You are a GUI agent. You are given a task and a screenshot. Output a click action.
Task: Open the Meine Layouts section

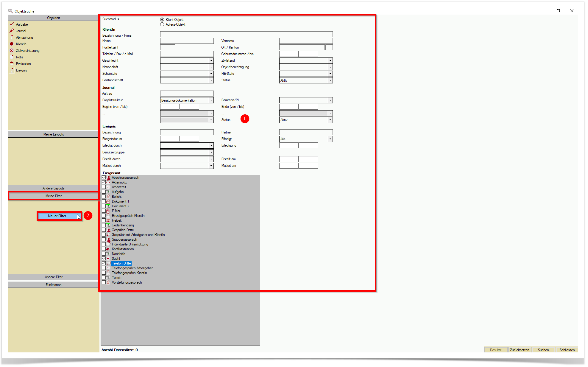[x=53, y=134]
